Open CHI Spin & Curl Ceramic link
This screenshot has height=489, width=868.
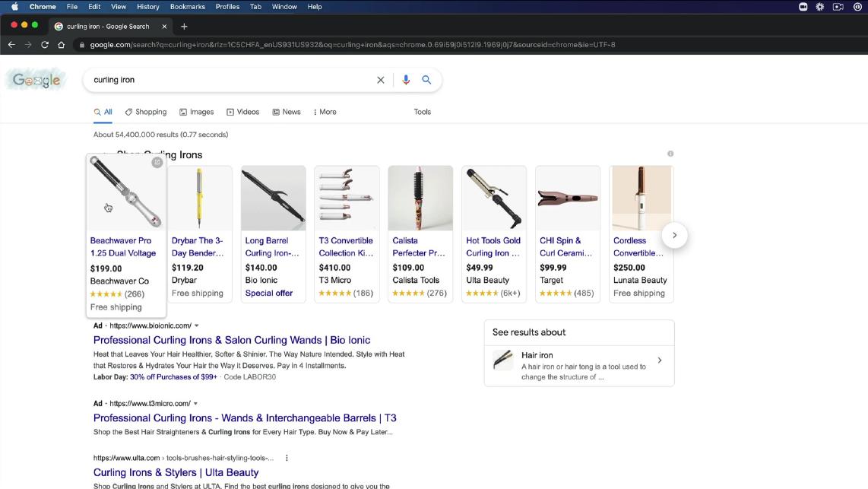tap(565, 247)
